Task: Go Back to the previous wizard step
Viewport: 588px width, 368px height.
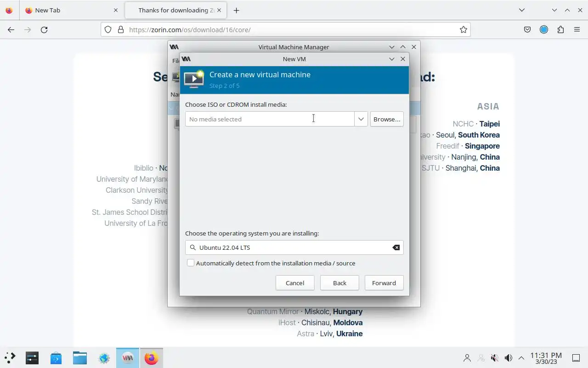Action: point(339,283)
